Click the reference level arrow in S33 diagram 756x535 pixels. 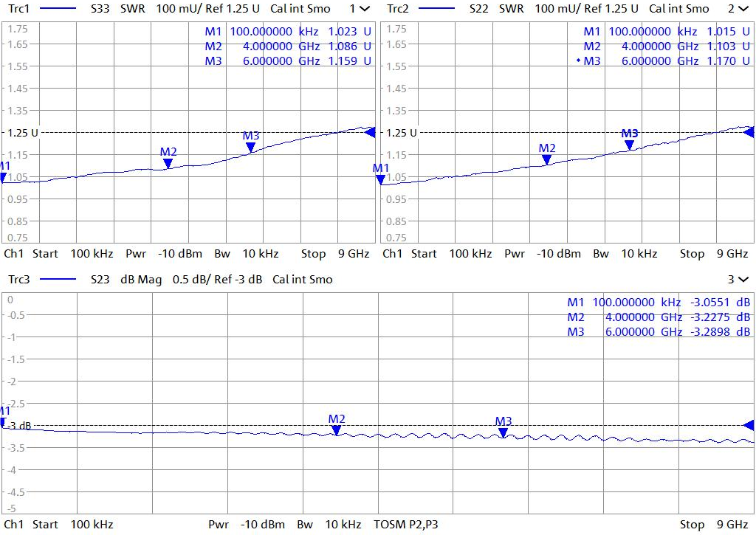[371, 132]
